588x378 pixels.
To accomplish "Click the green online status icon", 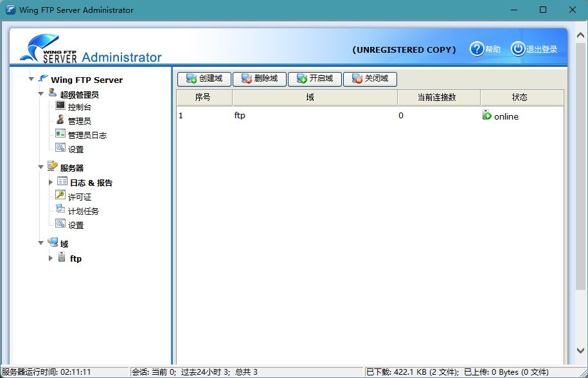I will pos(486,115).
